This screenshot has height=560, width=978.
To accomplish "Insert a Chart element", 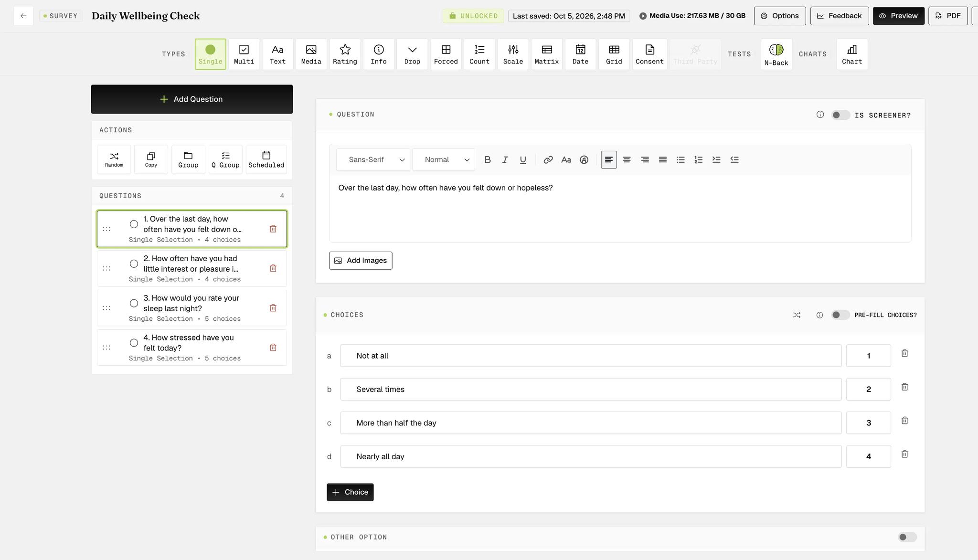I will tap(852, 54).
